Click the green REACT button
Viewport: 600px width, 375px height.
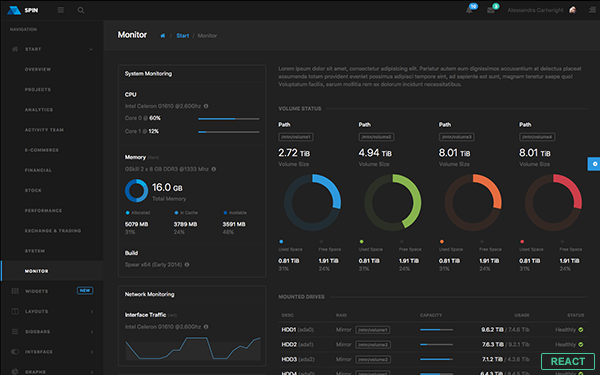click(568, 361)
